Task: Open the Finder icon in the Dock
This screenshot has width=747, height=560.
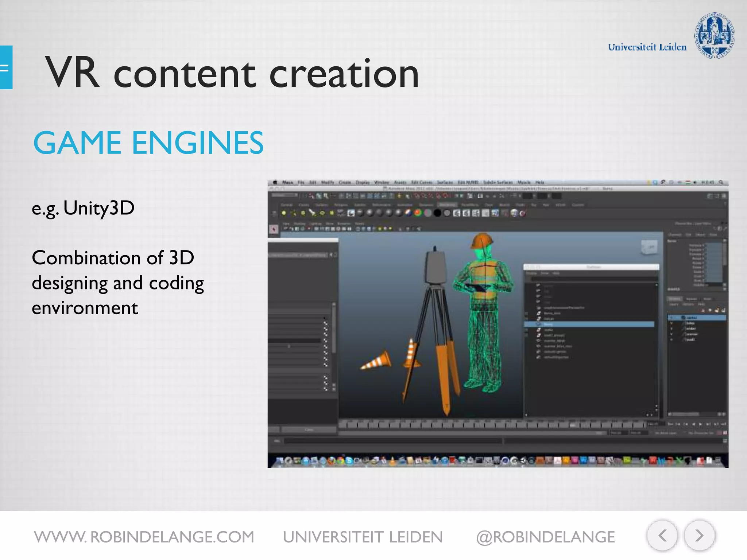Action: (279, 461)
